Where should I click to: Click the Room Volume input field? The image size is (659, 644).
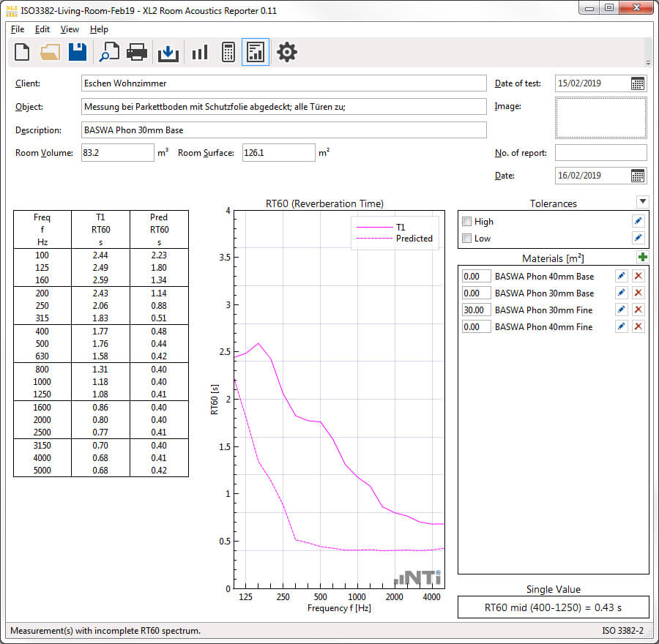117,153
